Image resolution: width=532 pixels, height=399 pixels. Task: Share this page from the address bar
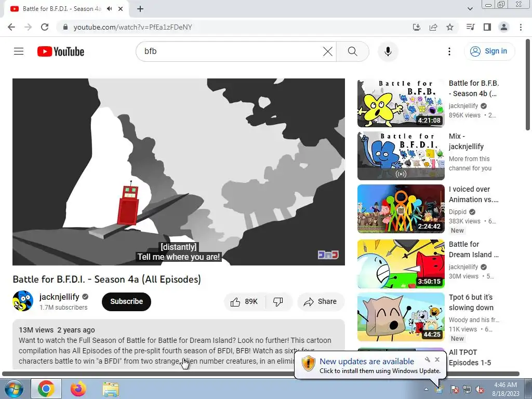[433, 27]
